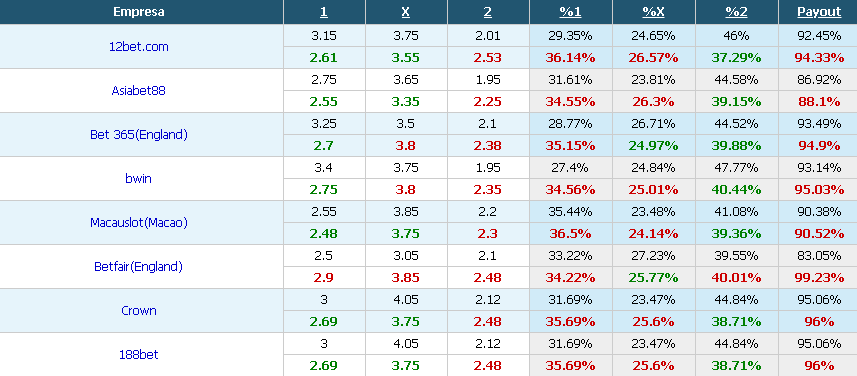Sort by the %2 column header
The image size is (857, 376).
tap(737, 12)
